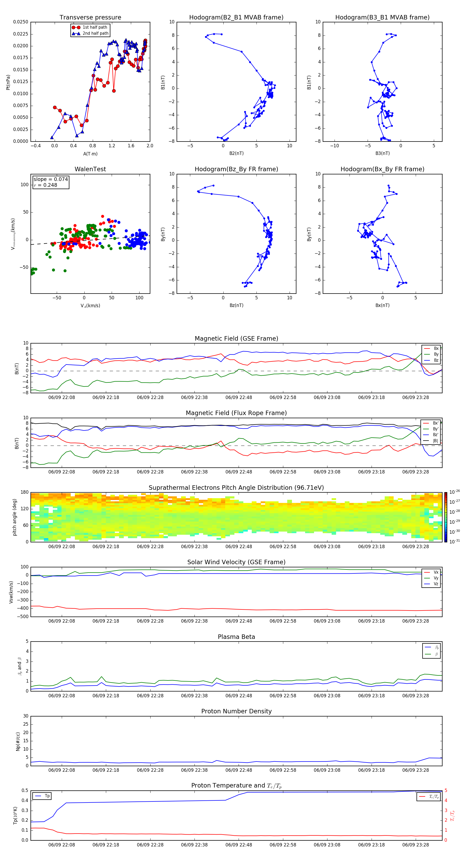473x868 pixels.
Task: Click the 'Transverse pressure' plot title
Action: [x=90, y=17]
